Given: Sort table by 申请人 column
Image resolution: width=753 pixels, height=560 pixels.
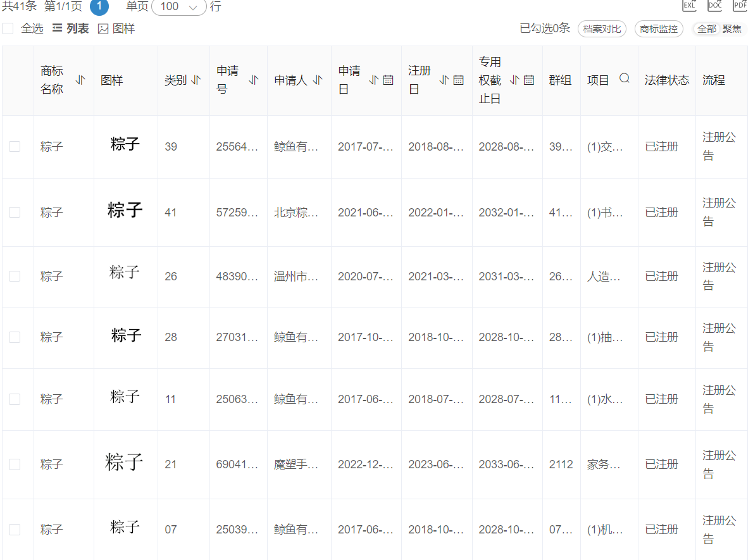Looking at the screenshot, I should coord(318,80).
